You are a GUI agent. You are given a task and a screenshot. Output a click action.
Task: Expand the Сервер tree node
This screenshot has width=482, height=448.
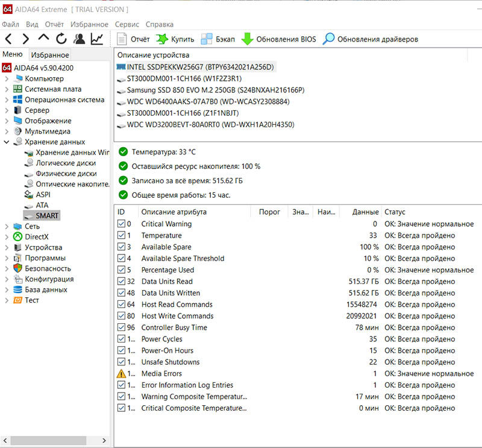(7, 110)
